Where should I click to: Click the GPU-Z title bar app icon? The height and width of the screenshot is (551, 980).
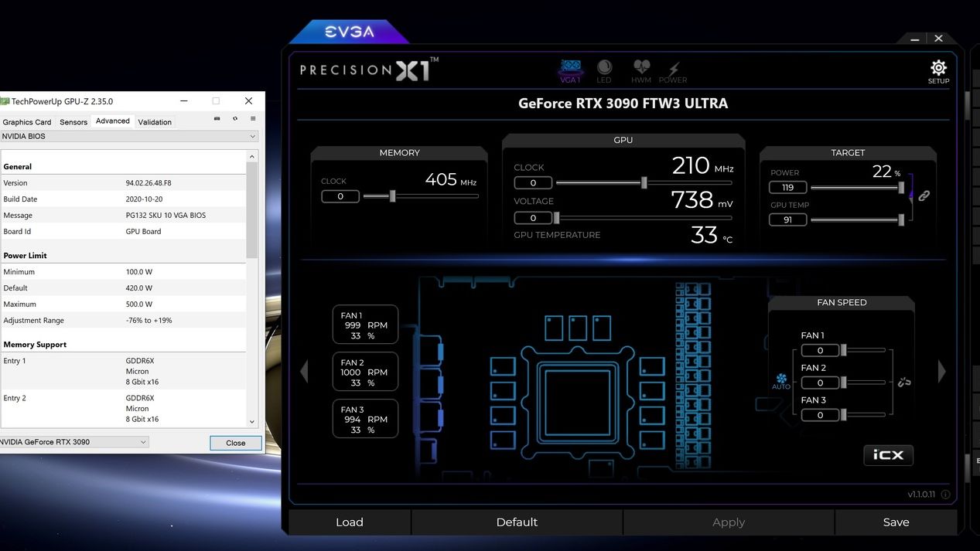(4, 101)
